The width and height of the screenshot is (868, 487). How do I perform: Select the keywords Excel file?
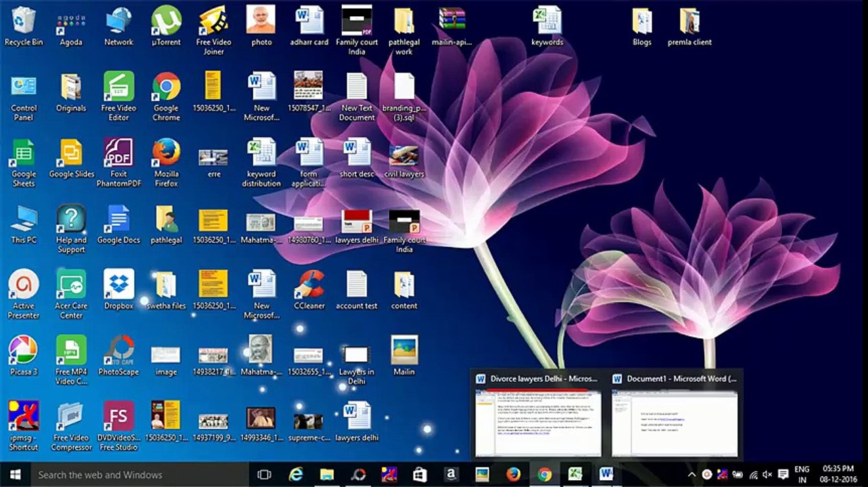[x=547, y=27]
